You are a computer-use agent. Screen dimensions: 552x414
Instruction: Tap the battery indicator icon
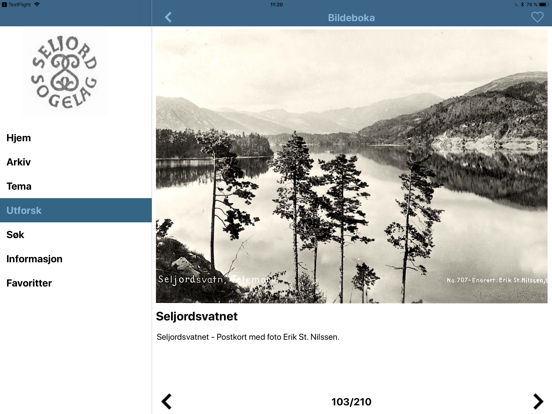point(544,5)
